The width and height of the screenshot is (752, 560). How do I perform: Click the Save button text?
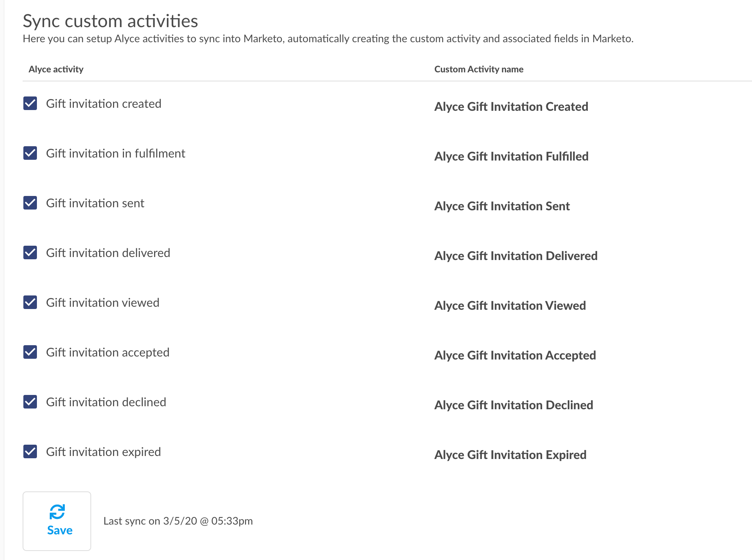pyautogui.click(x=60, y=530)
